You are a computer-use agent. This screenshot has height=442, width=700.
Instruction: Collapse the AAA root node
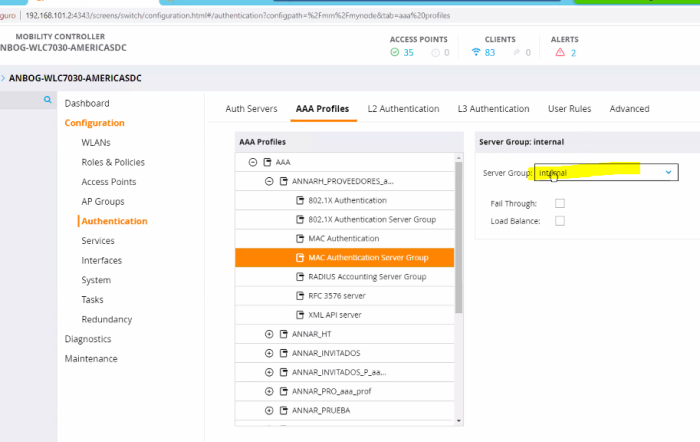click(253, 162)
